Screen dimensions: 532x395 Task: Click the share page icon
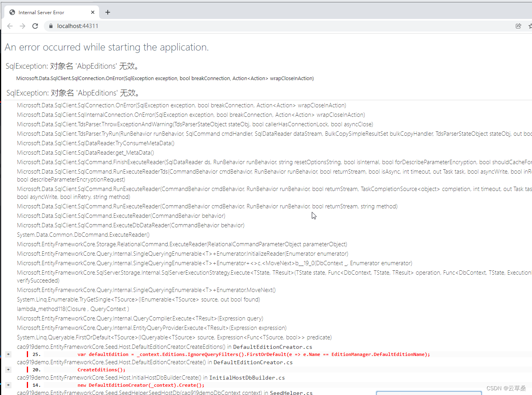point(518,26)
